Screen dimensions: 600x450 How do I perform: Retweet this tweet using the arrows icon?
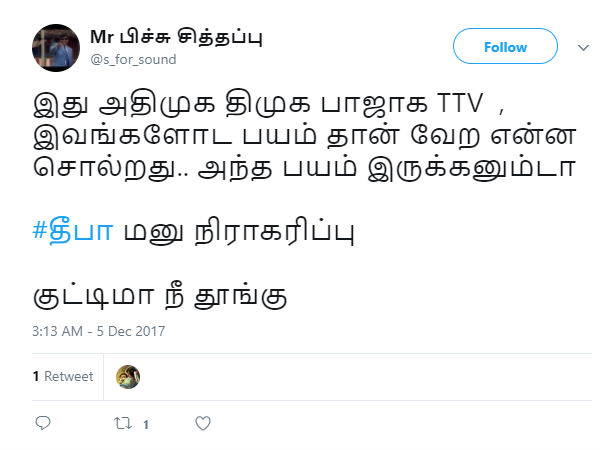(x=123, y=423)
